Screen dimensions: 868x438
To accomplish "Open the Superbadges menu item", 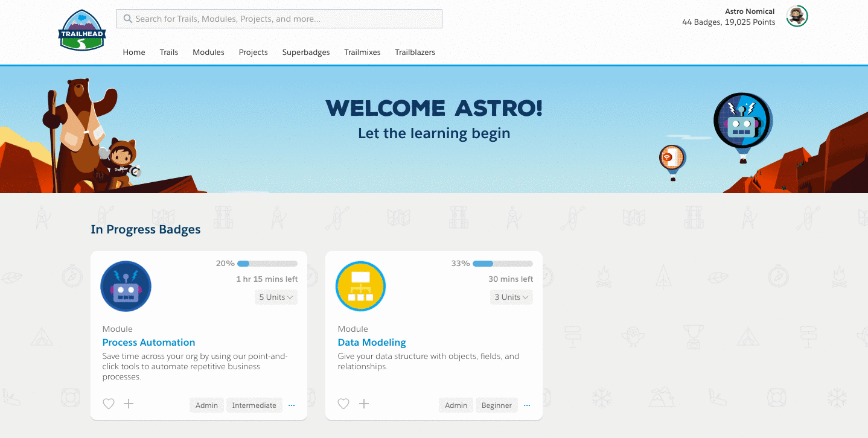I will pyautogui.click(x=306, y=52).
